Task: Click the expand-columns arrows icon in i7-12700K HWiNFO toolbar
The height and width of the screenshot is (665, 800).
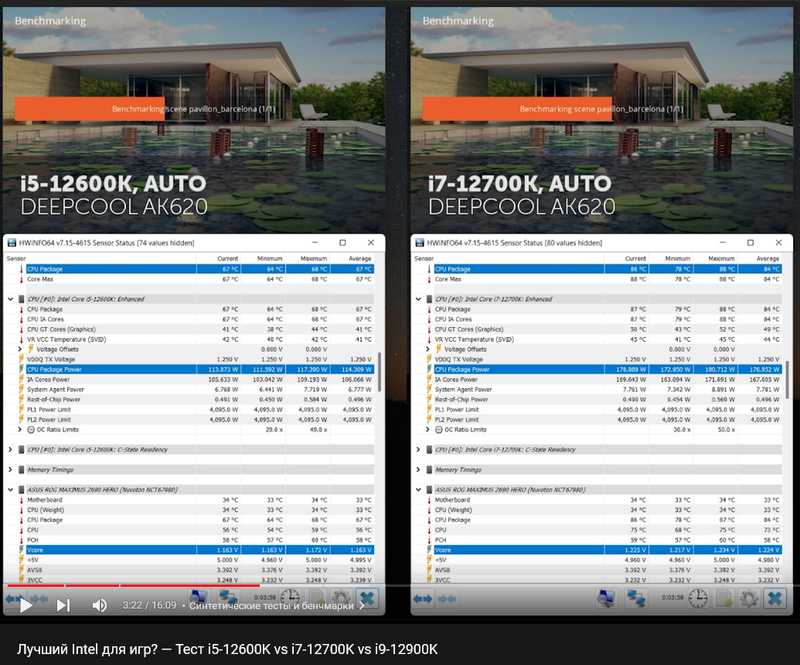Action: [422, 599]
